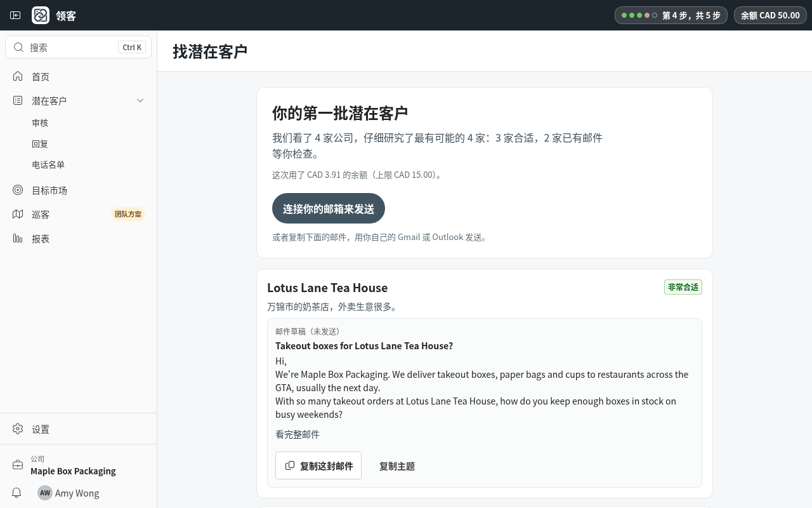Click the 搜索 input field
The height and width of the screenshot is (508, 812).
tap(79, 47)
